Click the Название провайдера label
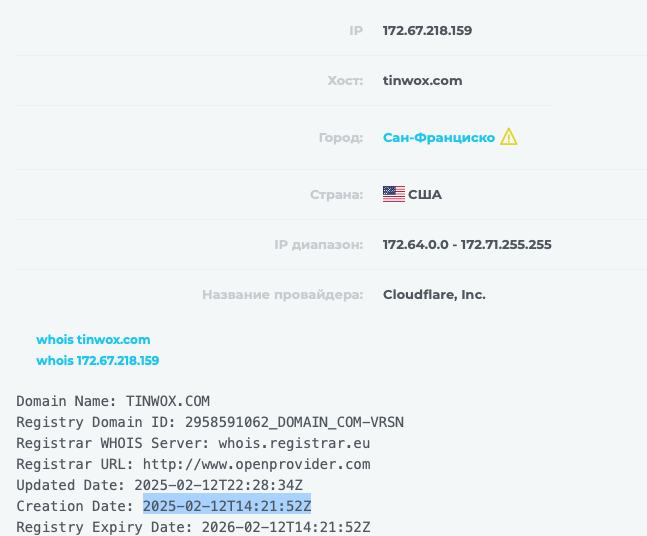 pos(282,295)
